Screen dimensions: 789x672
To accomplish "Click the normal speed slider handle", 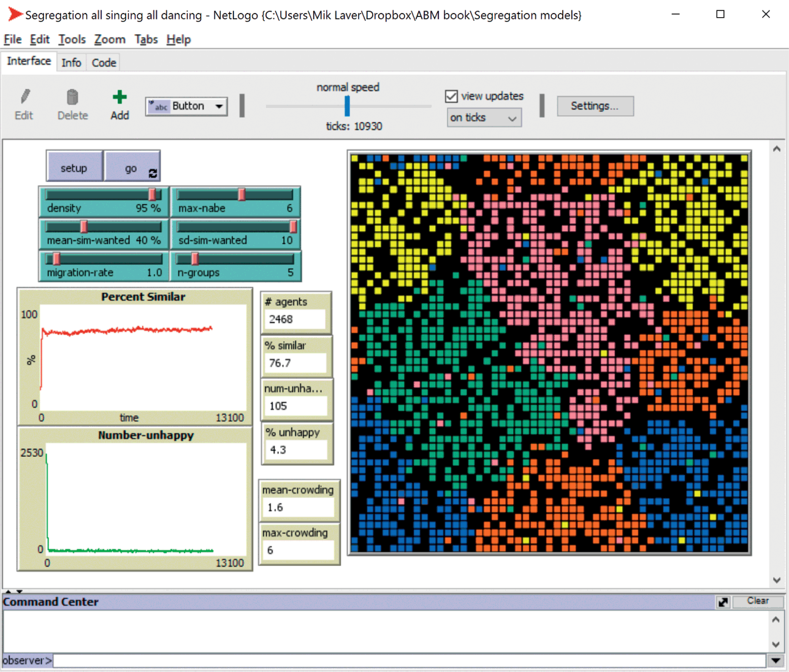I will (x=347, y=106).
